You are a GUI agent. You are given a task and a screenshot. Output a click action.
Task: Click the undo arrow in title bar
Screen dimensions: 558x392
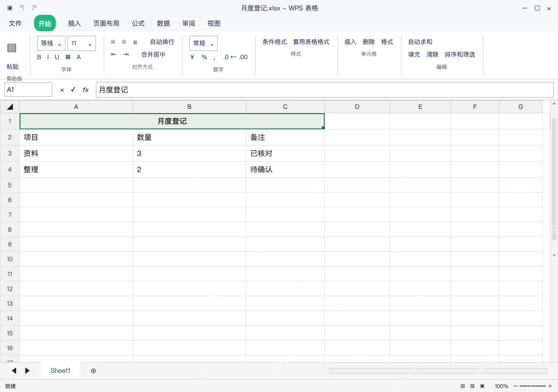click(x=22, y=8)
